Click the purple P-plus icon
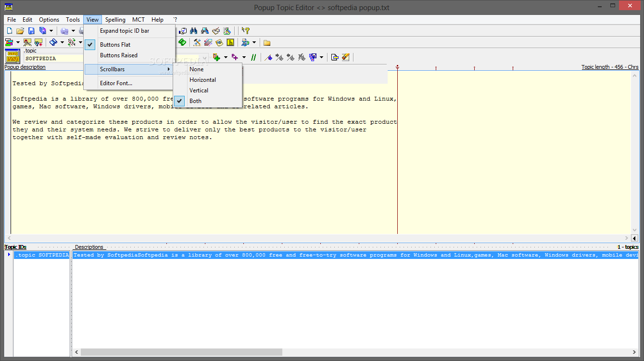 (x=235, y=57)
